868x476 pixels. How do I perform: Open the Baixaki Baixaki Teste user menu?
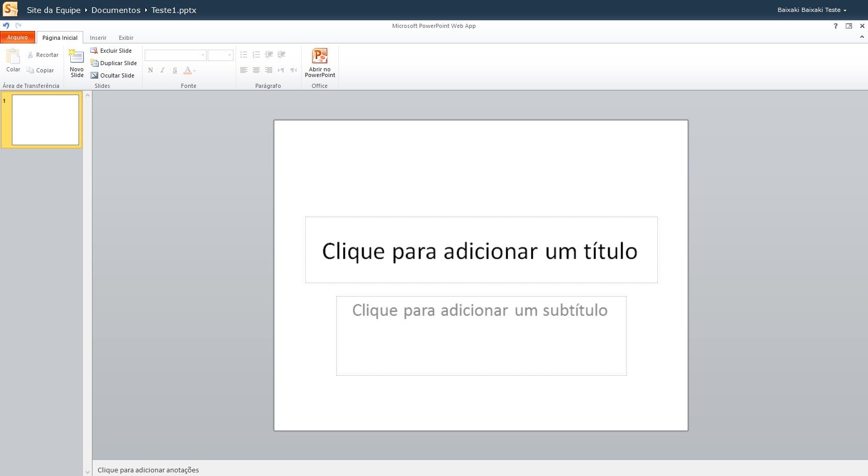[x=812, y=10]
